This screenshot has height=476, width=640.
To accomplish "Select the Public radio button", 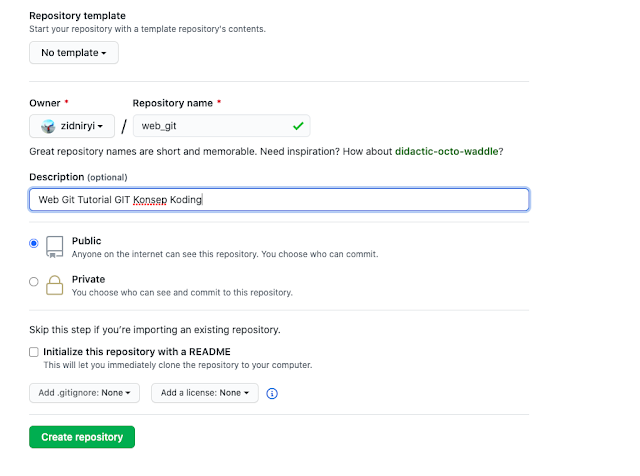I will tap(34, 243).
